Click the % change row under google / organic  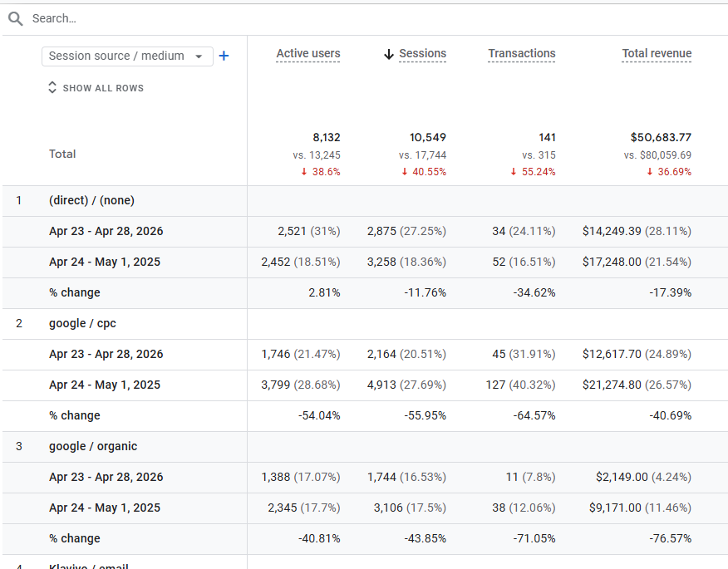[75, 538]
